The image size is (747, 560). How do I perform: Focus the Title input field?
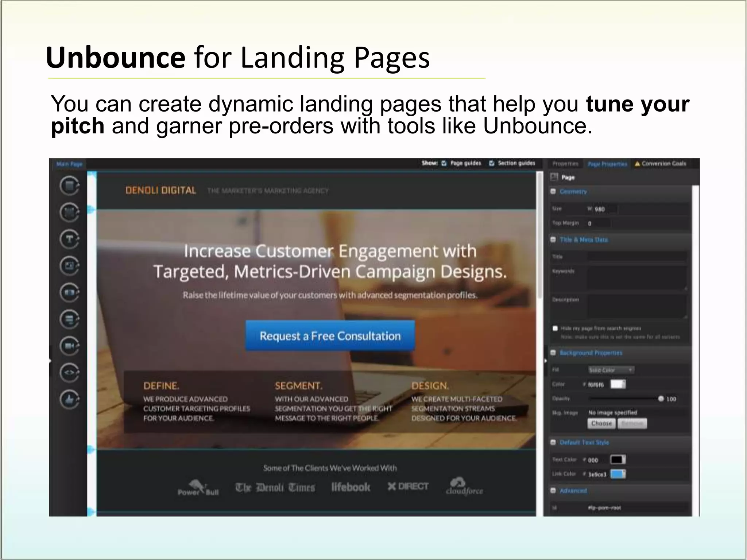(637, 257)
